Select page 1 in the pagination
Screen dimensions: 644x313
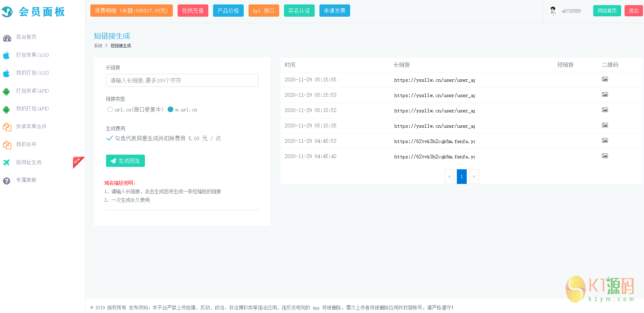pyautogui.click(x=462, y=177)
